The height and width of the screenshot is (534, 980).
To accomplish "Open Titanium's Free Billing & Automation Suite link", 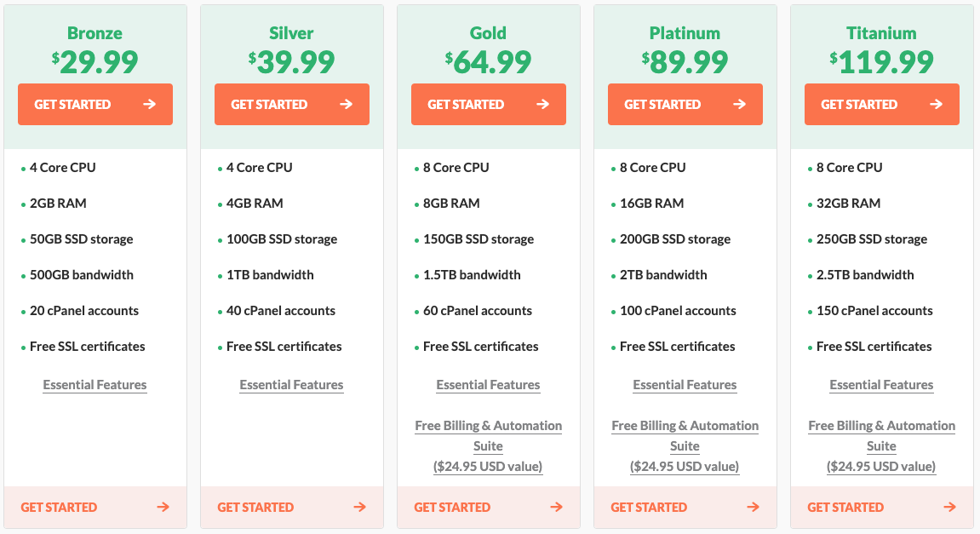I will click(882, 445).
